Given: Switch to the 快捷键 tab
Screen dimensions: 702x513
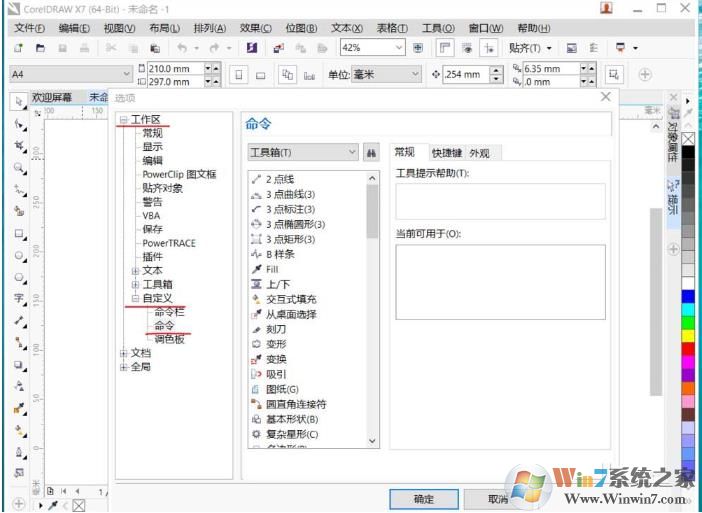Looking at the screenshot, I should (x=445, y=153).
